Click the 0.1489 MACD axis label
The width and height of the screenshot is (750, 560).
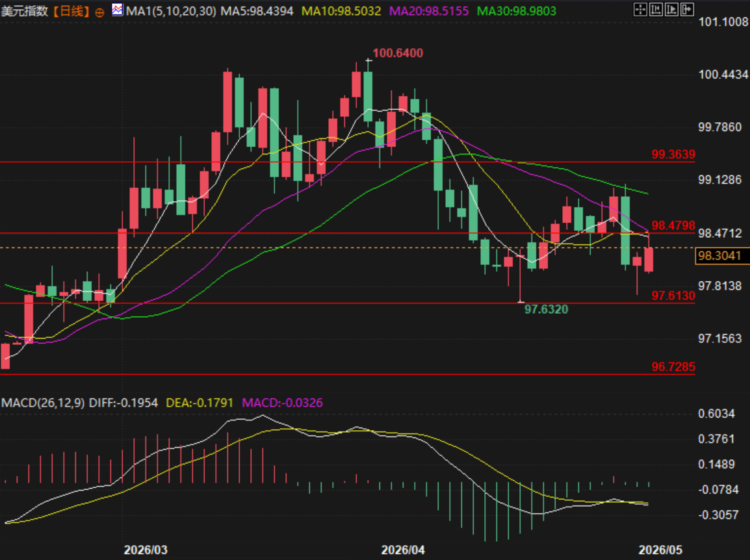point(716,465)
